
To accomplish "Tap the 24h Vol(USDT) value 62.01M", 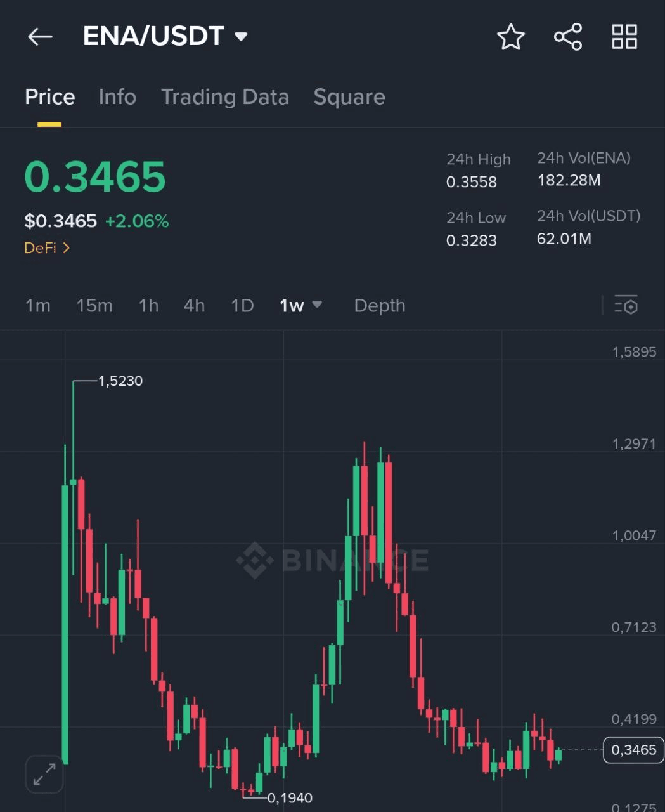I will [564, 239].
